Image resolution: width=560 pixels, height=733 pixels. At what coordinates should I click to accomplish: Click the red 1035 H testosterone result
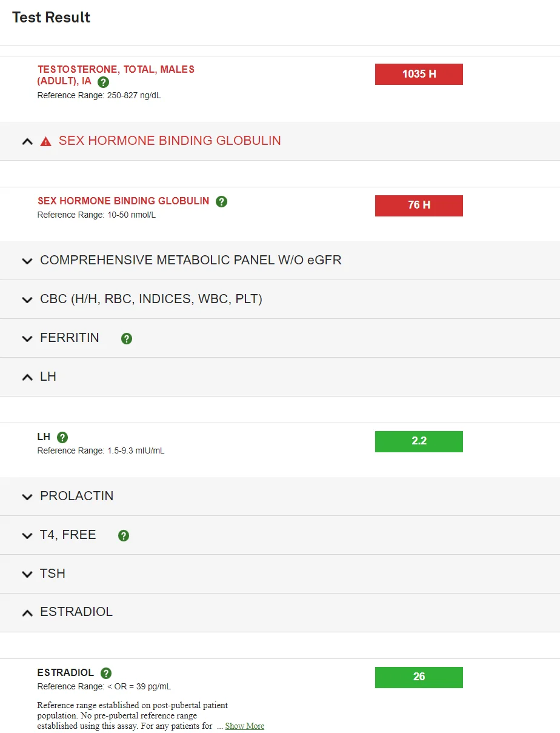point(419,74)
